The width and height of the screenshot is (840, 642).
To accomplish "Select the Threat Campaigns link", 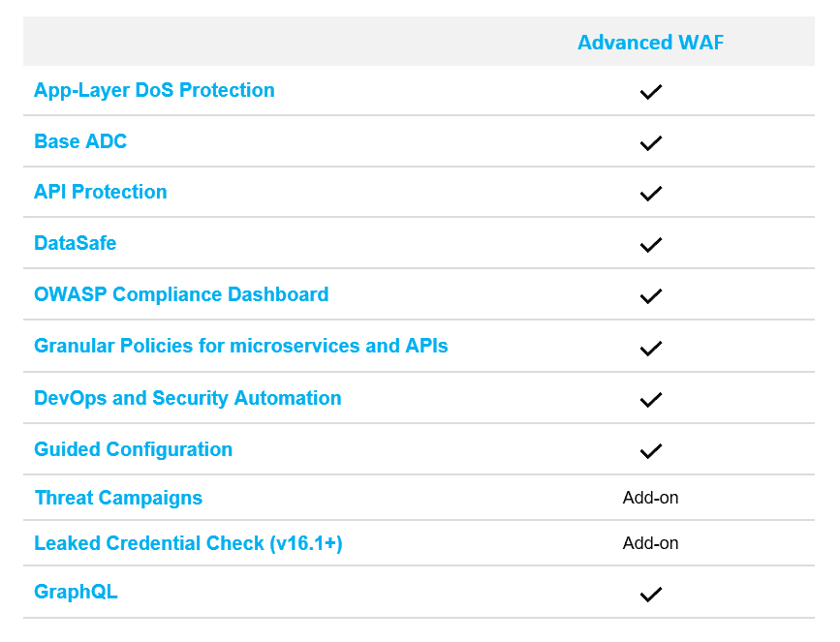I will pos(118,499).
